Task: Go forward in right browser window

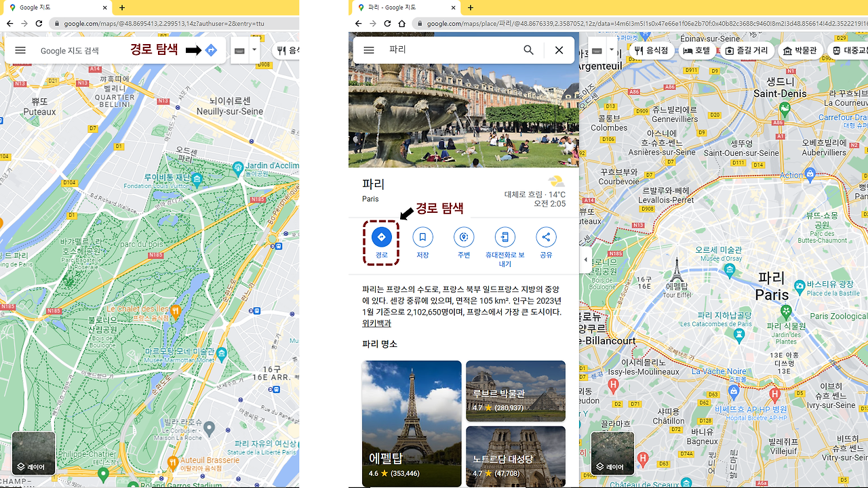Action: [372, 23]
